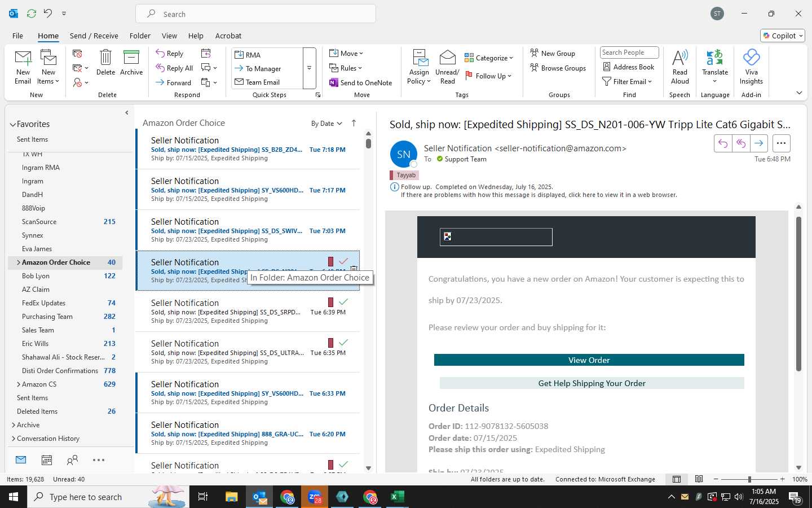This screenshot has height=508, width=812.
Task: Switch to People view icon
Action: [x=72, y=460]
